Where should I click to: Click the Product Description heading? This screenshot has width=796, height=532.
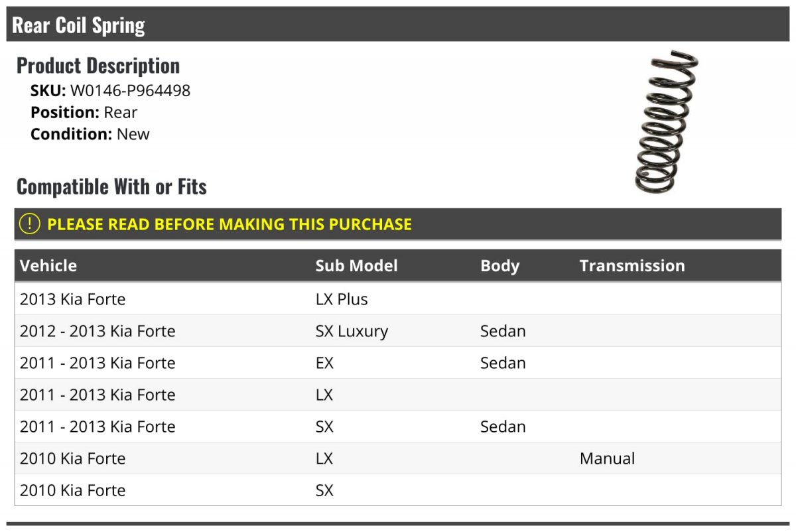(98, 66)
